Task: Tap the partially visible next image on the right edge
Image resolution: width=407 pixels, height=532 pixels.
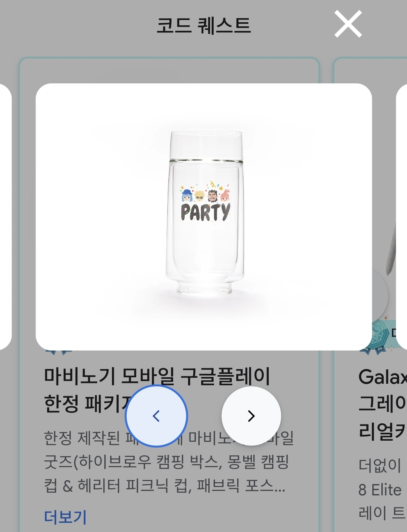Action: (x=402, y=217)
